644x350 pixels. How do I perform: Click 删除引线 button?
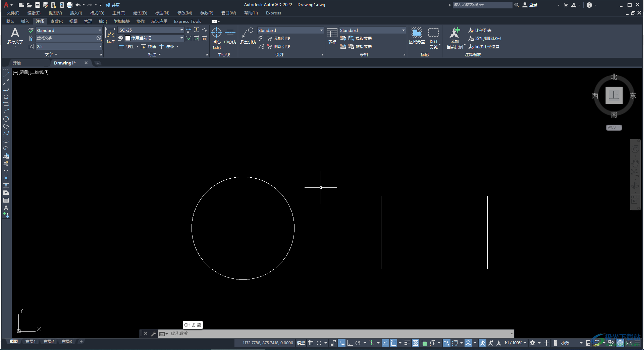[278, 46]
